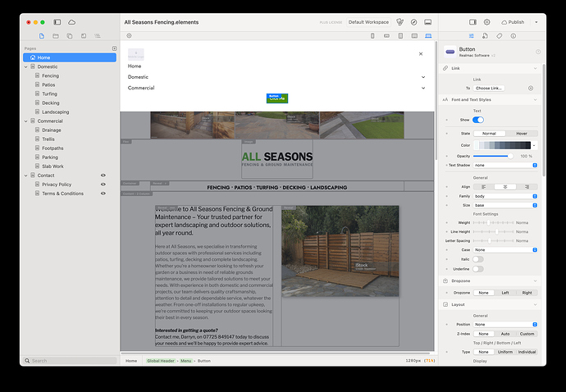Click the add link circle icon

[x=531, y=88]
